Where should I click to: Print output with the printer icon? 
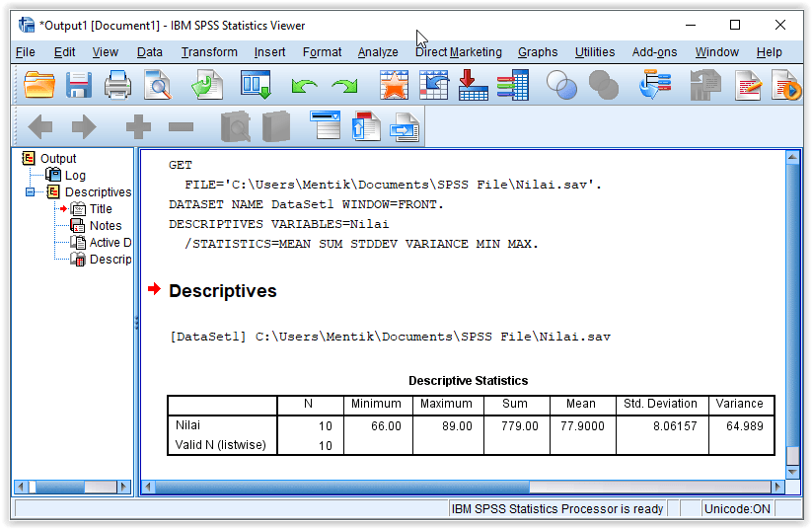pos(117,85)
